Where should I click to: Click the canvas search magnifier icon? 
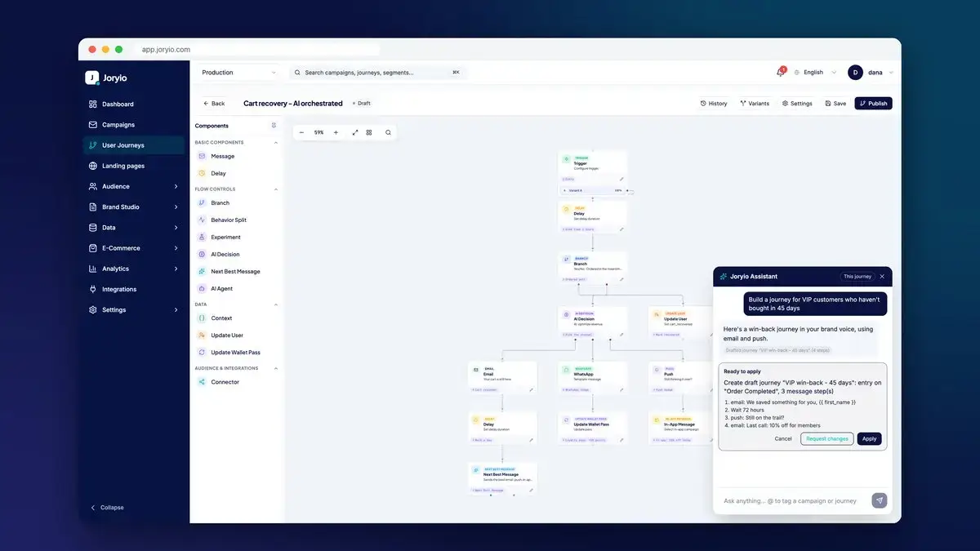pos(388,132)
